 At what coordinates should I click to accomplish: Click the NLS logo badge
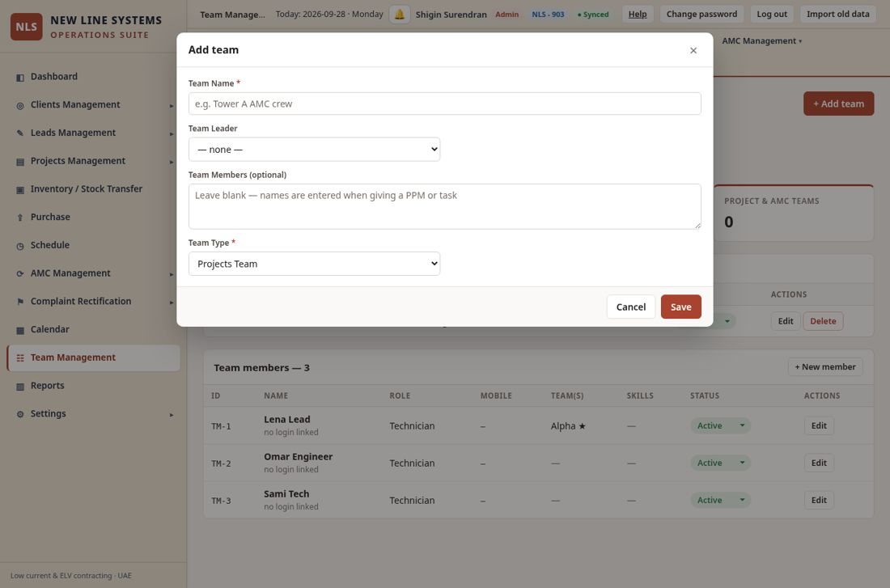pyautogui.click(x=26, y=27)
